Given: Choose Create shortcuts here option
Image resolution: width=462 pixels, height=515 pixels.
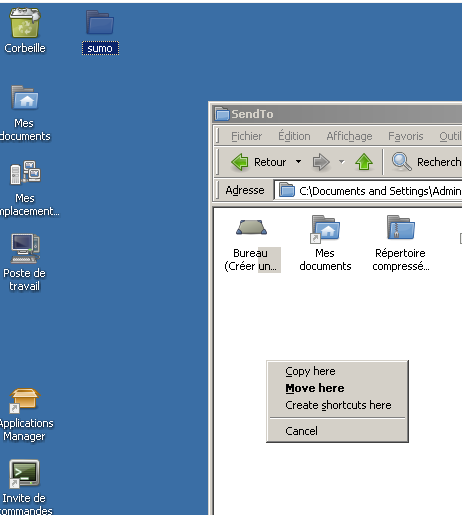Looking at the screenshot, I should click(x=337, y=405).
